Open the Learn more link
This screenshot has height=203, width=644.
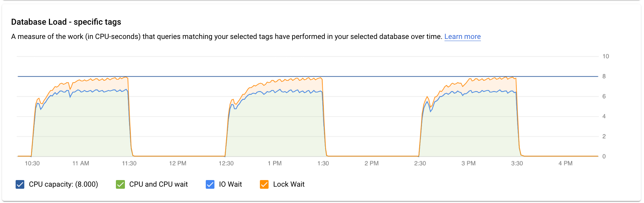coord(463,36)
